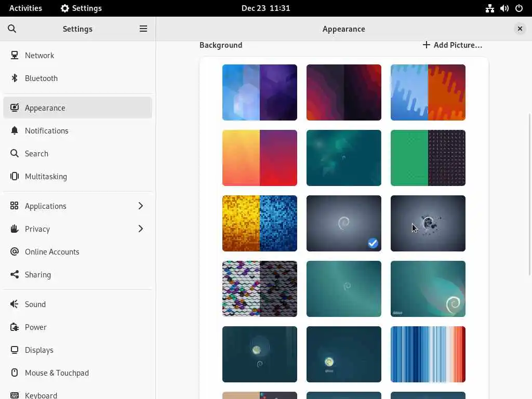Viewport: 532px width, 399px height.
Task: Go to Online Accounts settings
Action: pyautogui.click(x=78, y=251)
